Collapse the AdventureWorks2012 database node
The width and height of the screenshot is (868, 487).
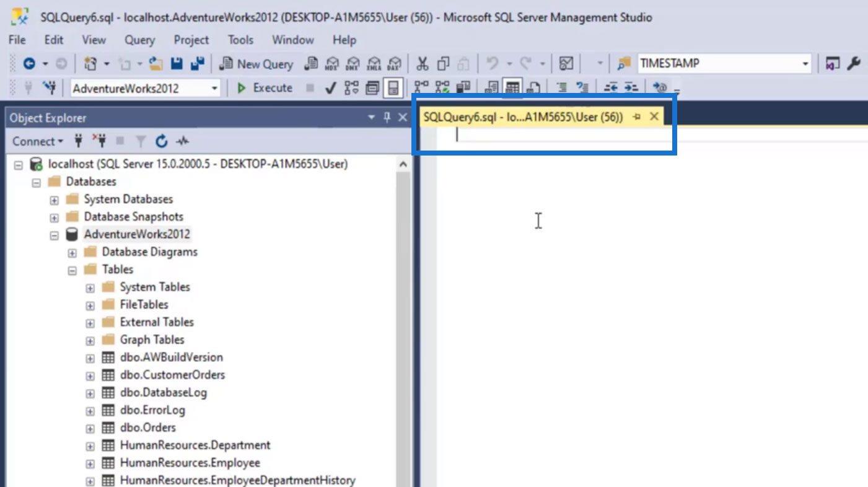click(x=54, y=235)
